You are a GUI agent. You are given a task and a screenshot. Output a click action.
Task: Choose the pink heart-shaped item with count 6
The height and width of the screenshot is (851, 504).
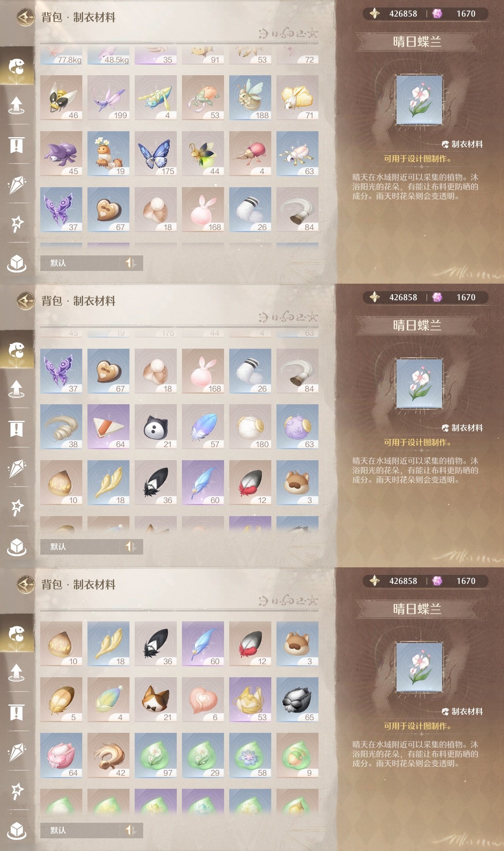point(203,700)
